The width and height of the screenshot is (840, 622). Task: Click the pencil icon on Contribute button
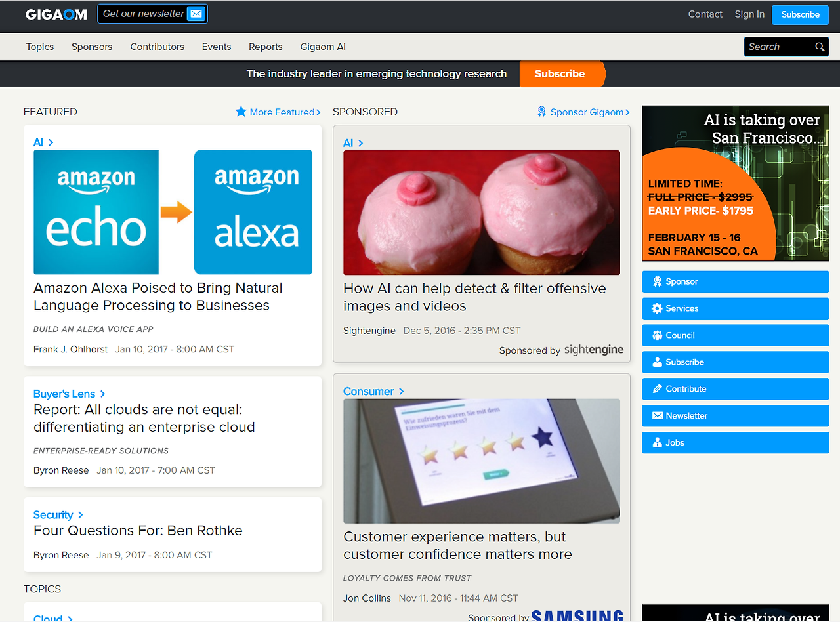click(x=657, y=389)
